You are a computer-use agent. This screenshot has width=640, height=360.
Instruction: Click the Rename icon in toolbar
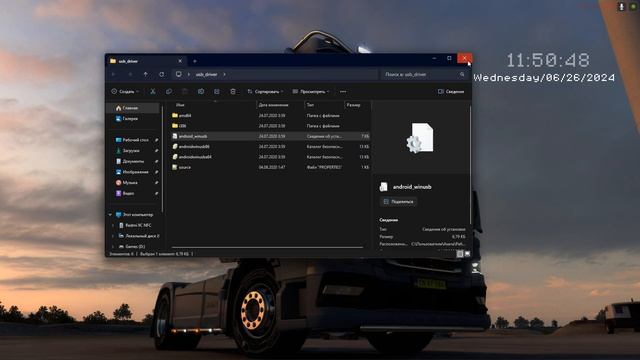(x=201, y=91)
